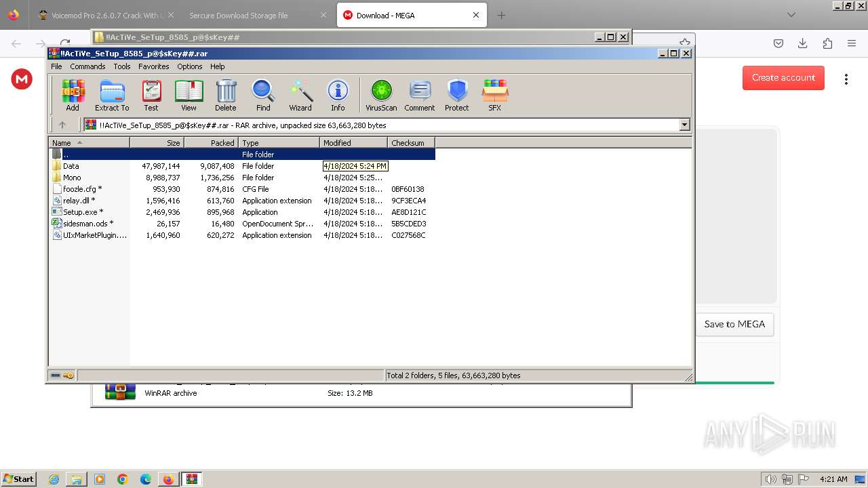List all tabs dropdown arrow
Screen dimensions: 868x488
coord(791,15)
